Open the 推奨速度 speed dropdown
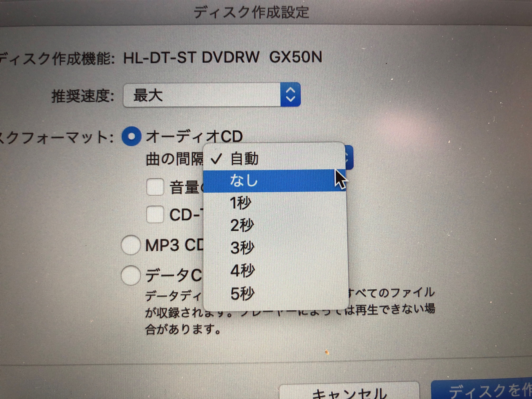 [x=212, y=95]
